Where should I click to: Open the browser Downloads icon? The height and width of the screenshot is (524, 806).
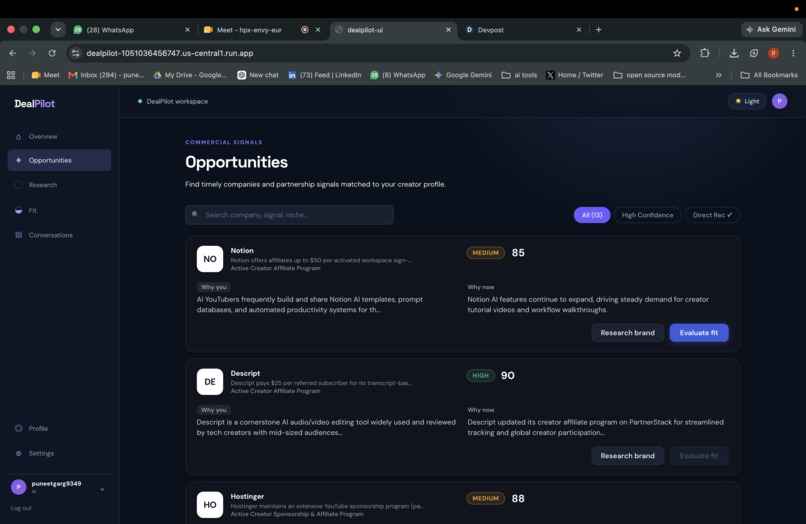(x=734, y=53)
